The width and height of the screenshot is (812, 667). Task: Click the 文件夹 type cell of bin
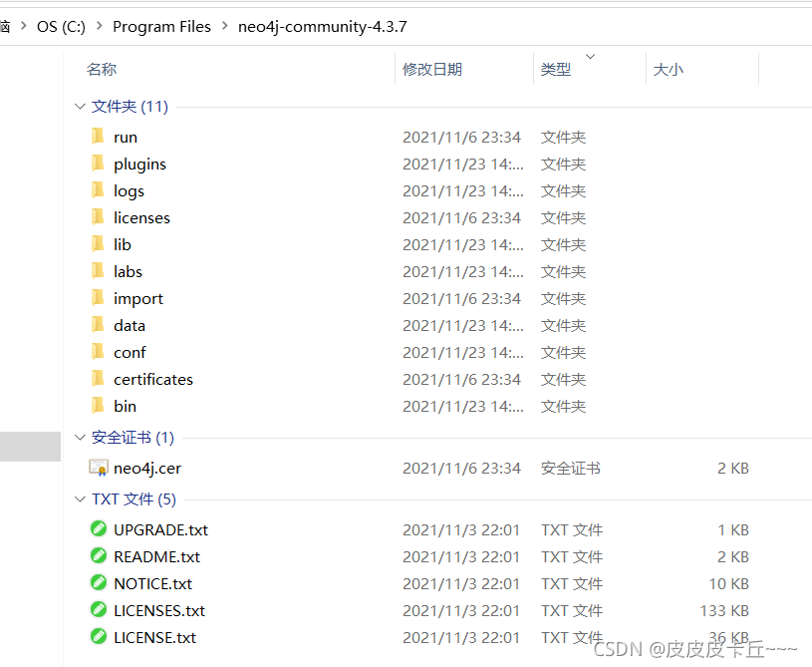[x=564, y=407]
